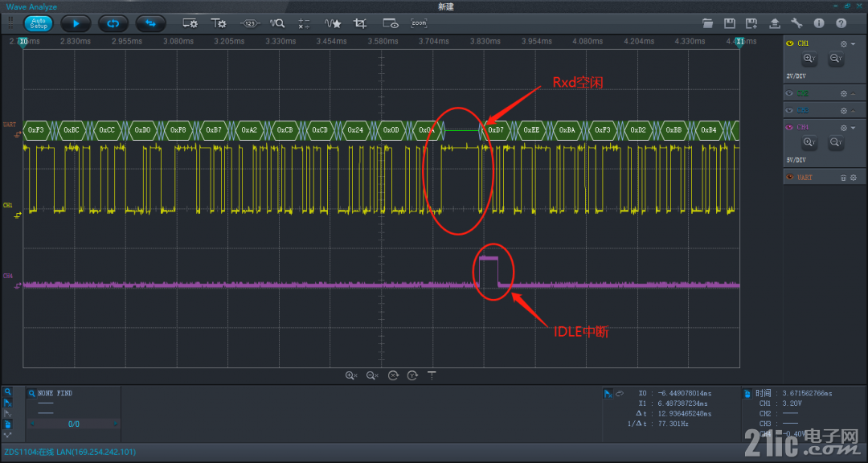Viewport: 868px width, 463px height.
Task: Click the toolbar drag grip handle
Action: (10, 23)
